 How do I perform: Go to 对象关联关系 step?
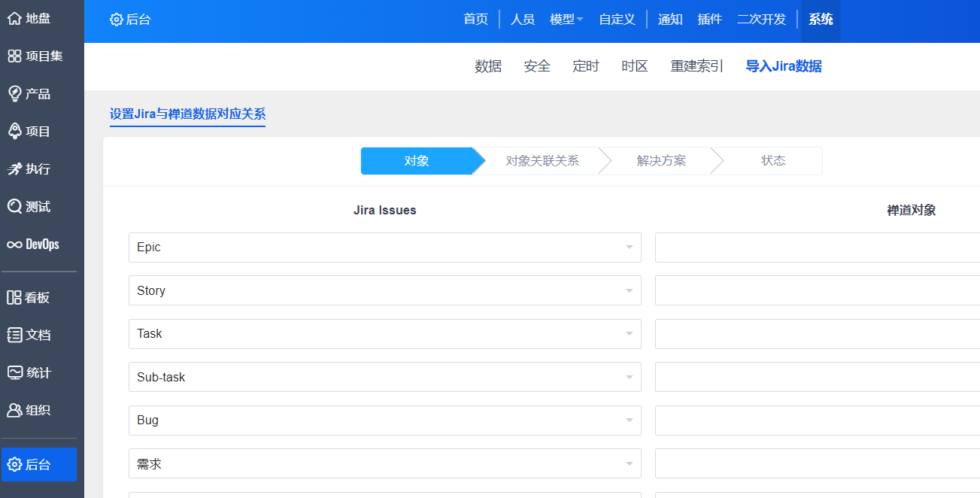[x=542, y=161]
